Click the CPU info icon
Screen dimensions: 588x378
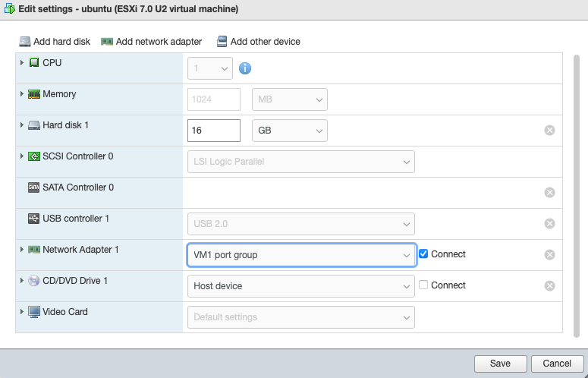point(245,69)
